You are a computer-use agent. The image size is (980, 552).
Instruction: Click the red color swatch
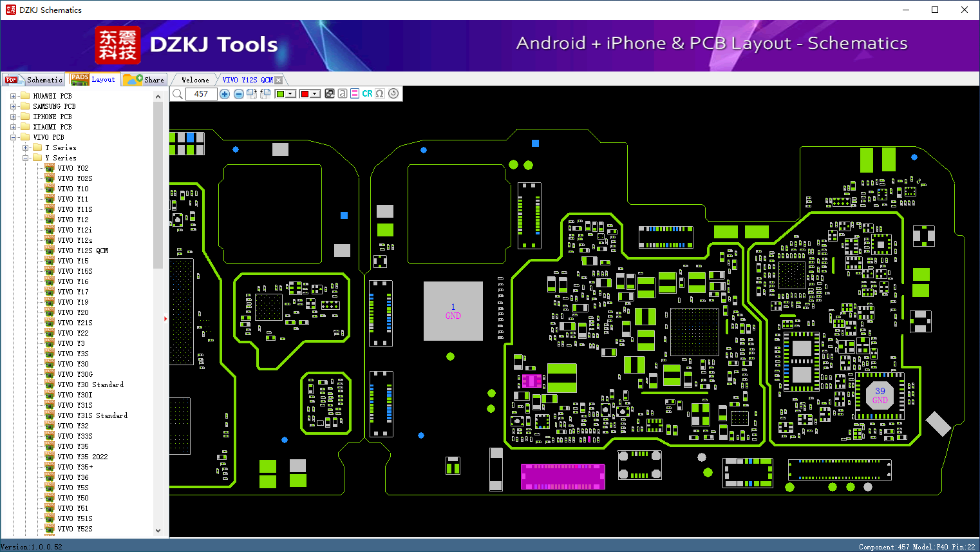305,94
